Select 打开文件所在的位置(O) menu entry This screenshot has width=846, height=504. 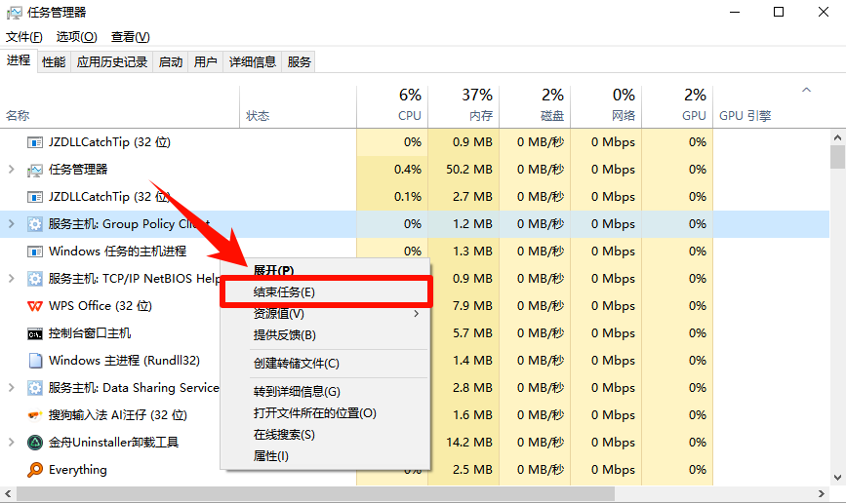[x=315, y=413]
